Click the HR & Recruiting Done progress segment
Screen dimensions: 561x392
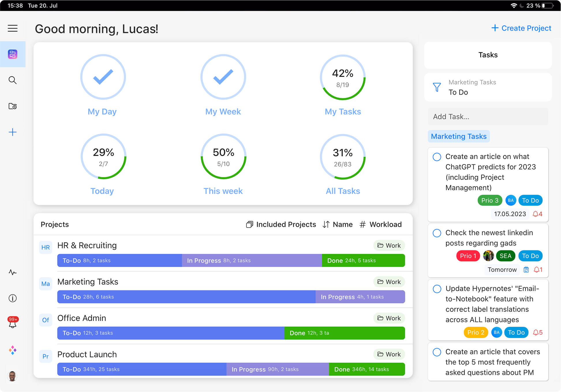363,260
